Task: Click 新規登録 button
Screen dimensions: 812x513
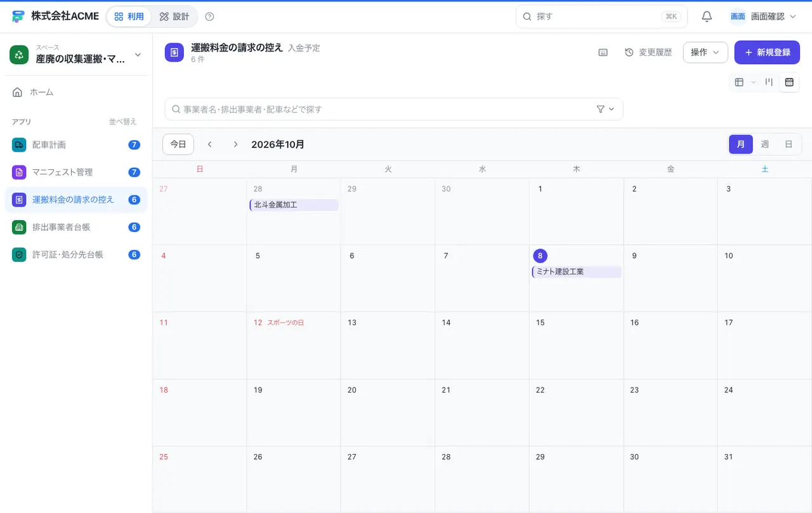Action: point(767,52)
